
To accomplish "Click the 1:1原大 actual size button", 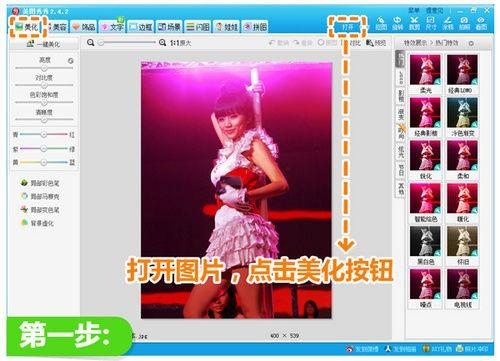I will pos(181,43).
